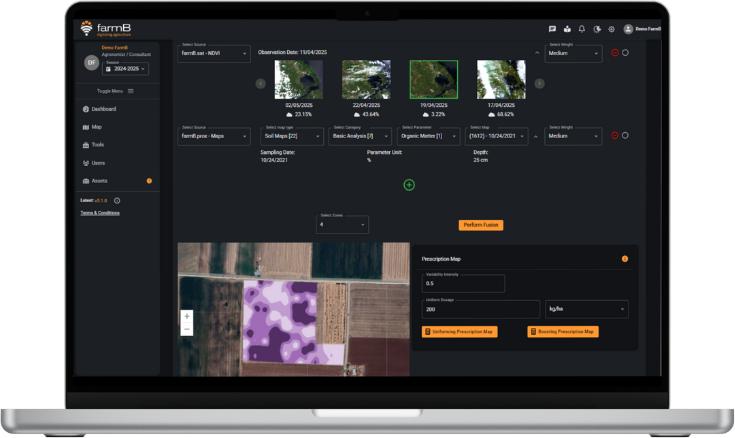The image size is (735, 438).
Task: Open the chat messages icon in header
Action: (x=553, y=29)
